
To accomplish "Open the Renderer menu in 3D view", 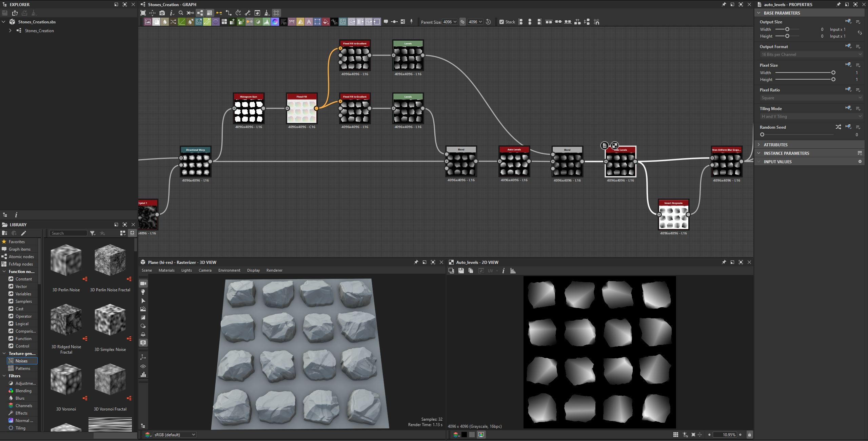I will coord(274,270).
